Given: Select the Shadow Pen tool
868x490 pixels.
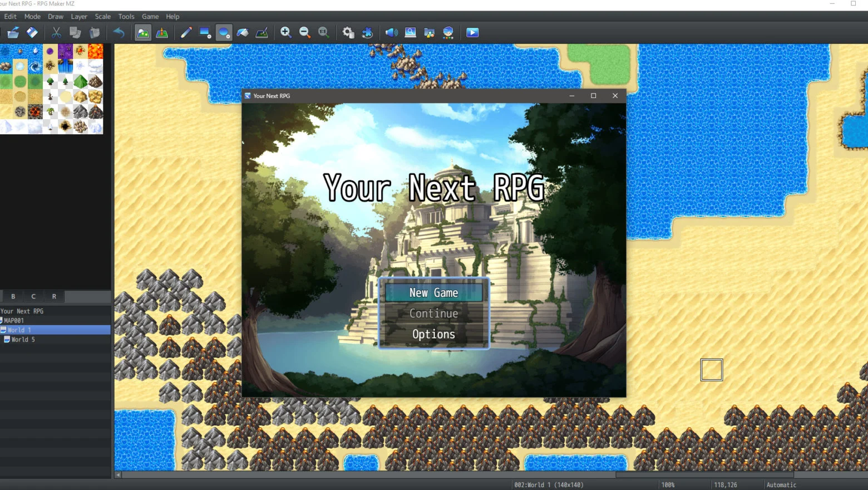Looking at the screenshot, I should [262, 32].
